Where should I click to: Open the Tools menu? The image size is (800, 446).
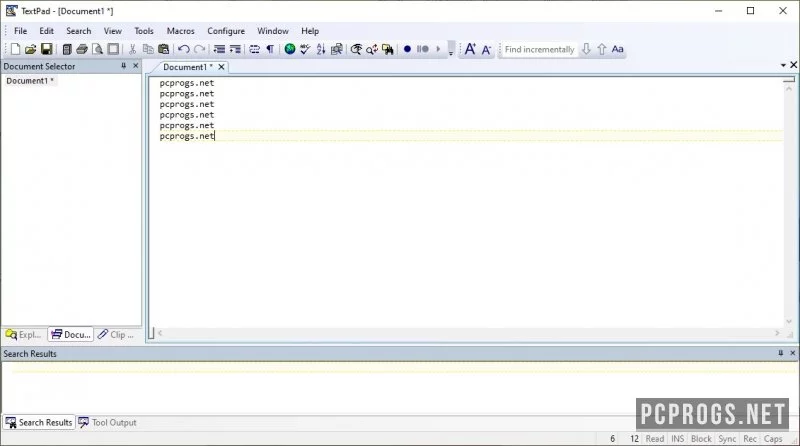144,31
